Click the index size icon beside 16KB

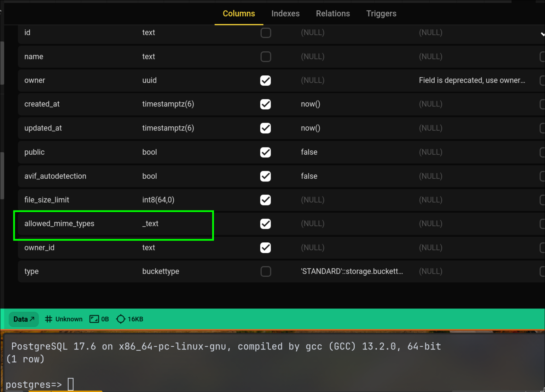[x=121, y=319]
